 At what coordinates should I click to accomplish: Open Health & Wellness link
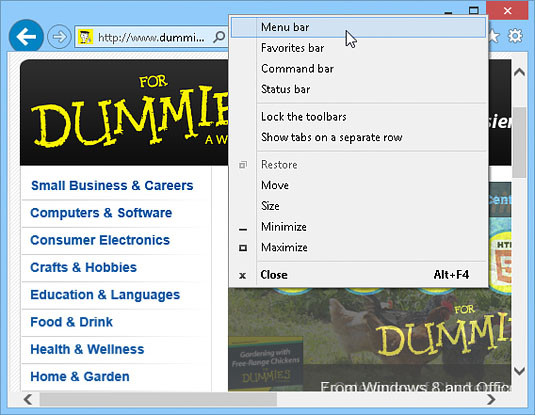(x=87, y=349)
